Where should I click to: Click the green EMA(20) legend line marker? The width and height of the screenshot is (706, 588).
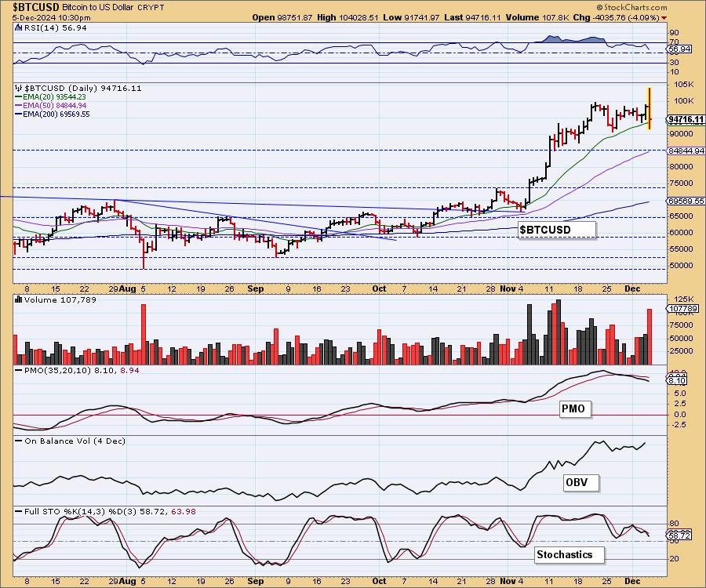pyautogui.click(x=19, y=96)
